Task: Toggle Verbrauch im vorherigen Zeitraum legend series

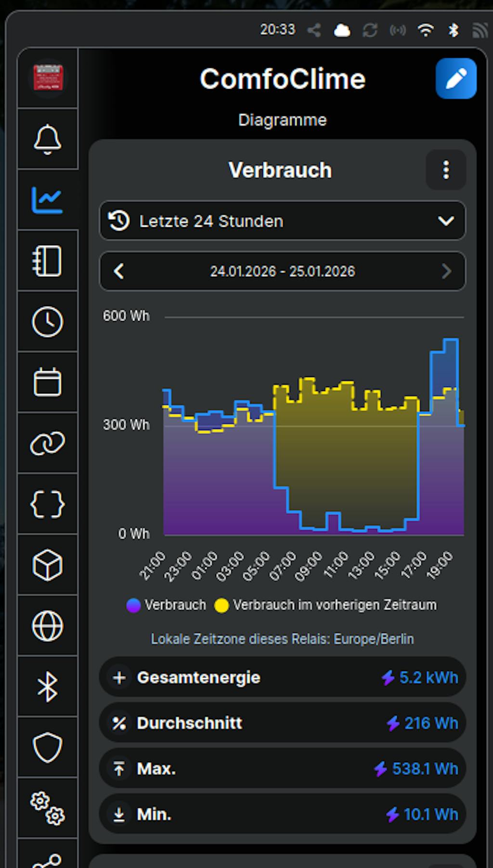Action: pyautogui.click(x=326, y=605)
